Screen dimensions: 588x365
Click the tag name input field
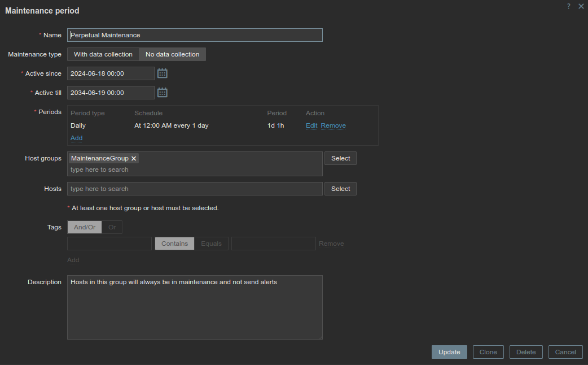(x=109, y=244)
